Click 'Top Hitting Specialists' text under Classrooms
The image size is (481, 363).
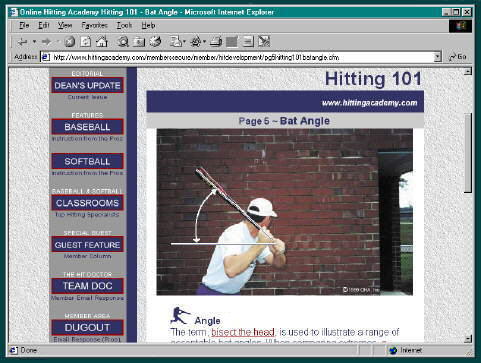[87, 215]
